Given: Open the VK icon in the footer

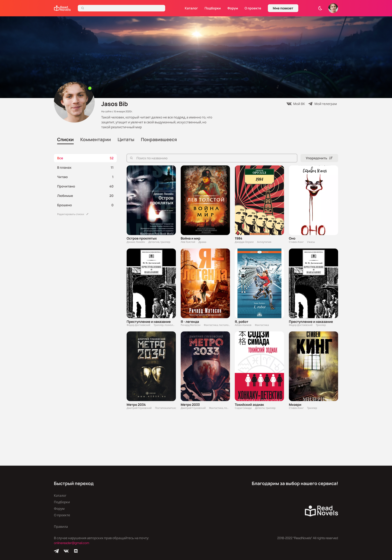Looking at the screenshot, I should coord(66,551).
